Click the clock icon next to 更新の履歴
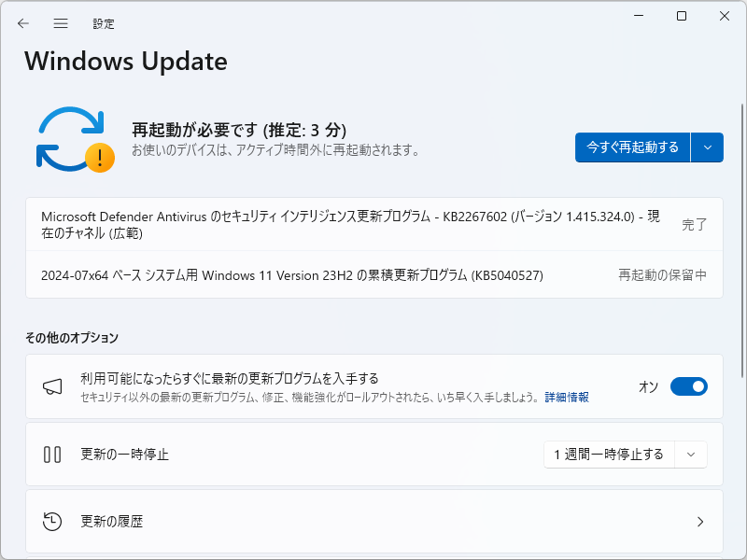The width and height of the screenshot is (747, 560). click(53, 522)
